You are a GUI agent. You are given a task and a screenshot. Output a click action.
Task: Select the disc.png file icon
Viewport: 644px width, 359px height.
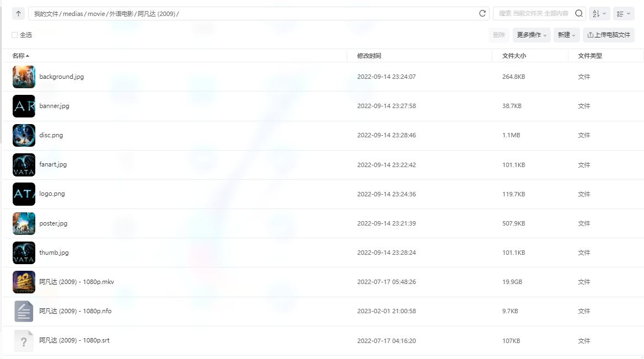(24, 135)
